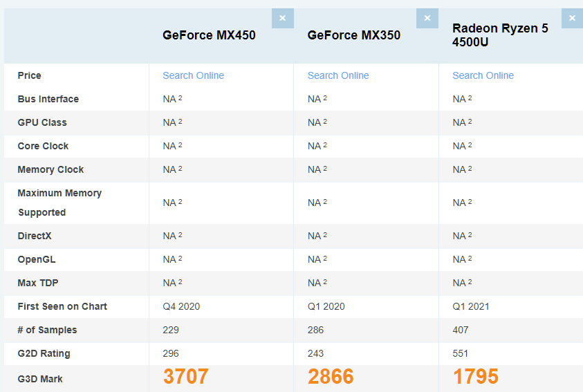The height and width of the screenshot is (392, 583).
Task: Click Radeon Max TDP NA value
Action: 462,283
